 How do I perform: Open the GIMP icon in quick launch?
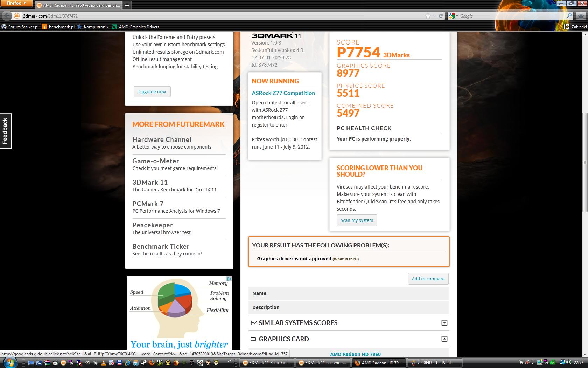point(87,363)
